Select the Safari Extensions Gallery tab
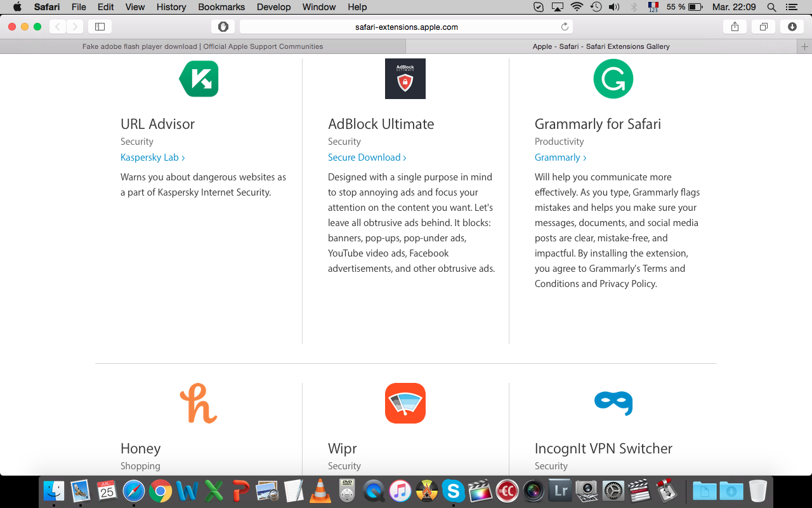The width and height of the screenshot is (812, 508). point(601,46)
